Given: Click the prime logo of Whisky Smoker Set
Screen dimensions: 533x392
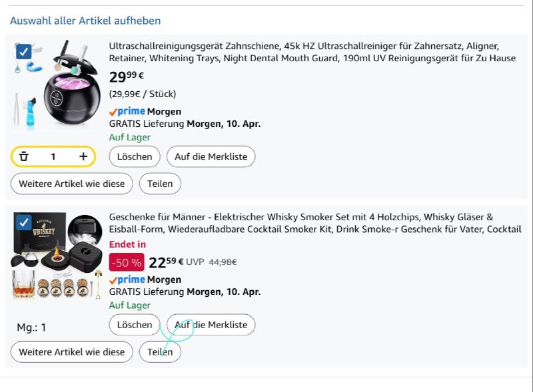Looking at the screenshot, I should (x=127, y=280).
